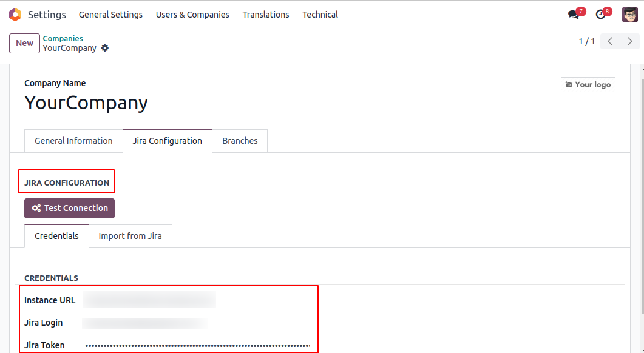Click the gear icon beside YourCompany
This screenshot has width=644, height=353.
click(x=105, y=48)
